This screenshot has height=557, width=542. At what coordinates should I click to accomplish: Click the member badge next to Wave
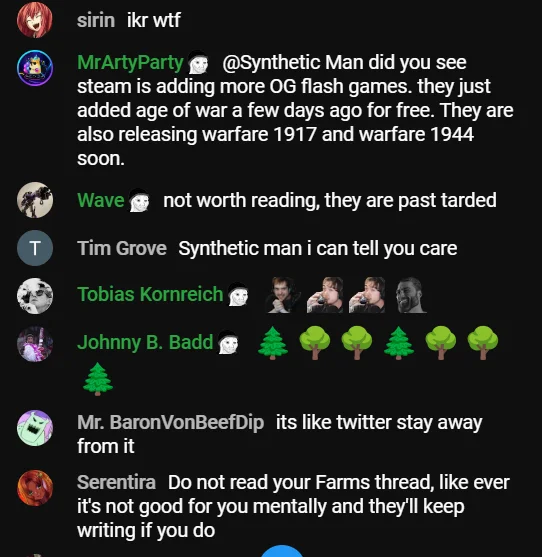(139, 200)
